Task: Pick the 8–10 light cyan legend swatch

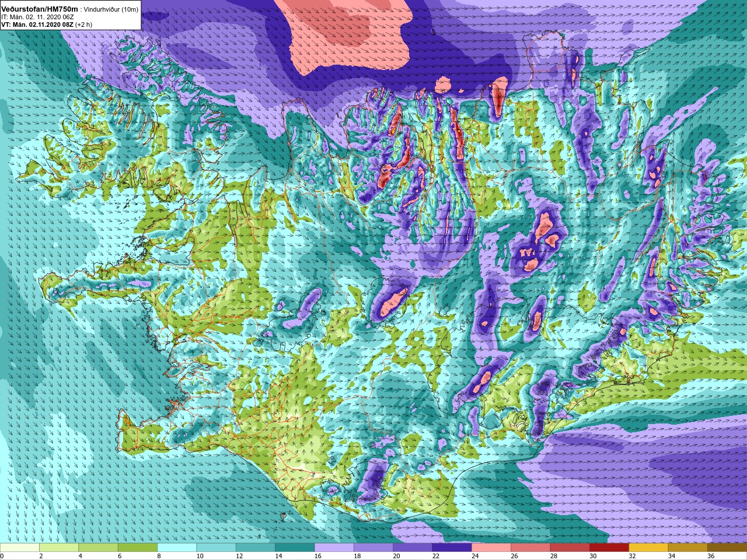Action: (177, 548)
